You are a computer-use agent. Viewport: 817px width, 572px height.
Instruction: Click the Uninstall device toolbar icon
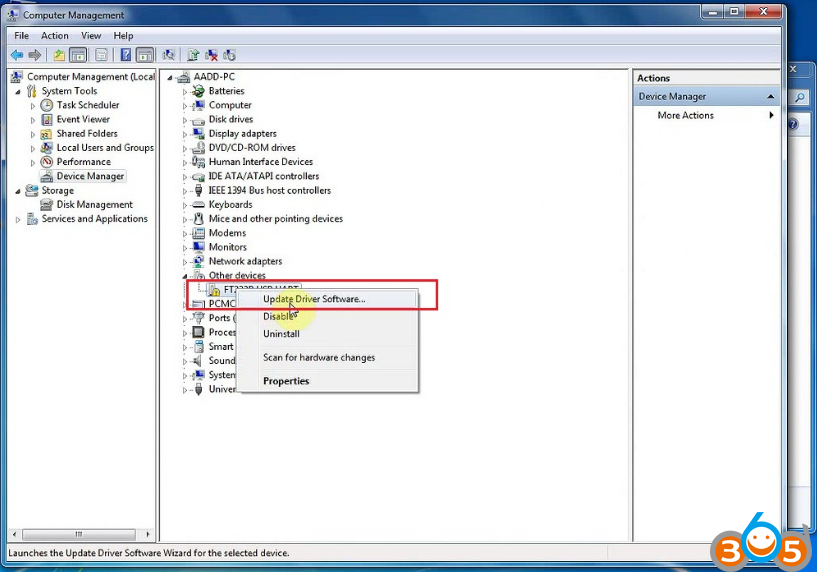[211, 55]
